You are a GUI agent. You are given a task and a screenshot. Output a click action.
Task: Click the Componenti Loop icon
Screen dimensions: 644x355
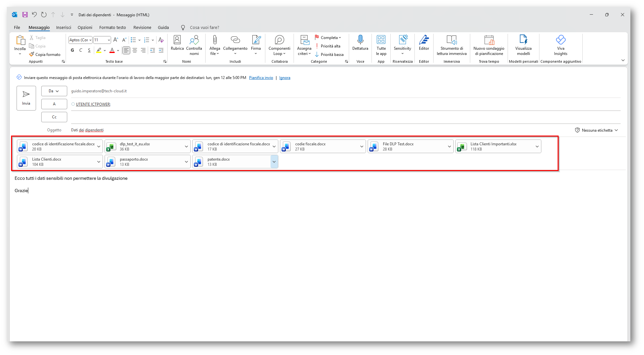click(x=279, y=40)
